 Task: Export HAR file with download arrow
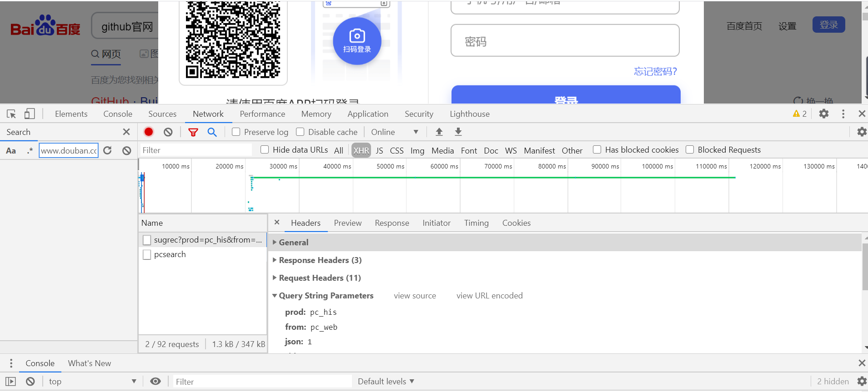click(x=458, y=132)
